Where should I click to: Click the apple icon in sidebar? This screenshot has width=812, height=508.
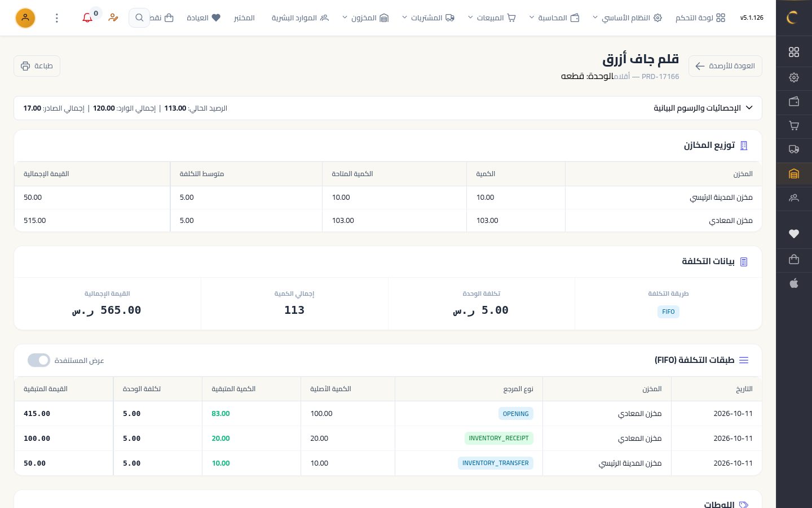point(794,283)
